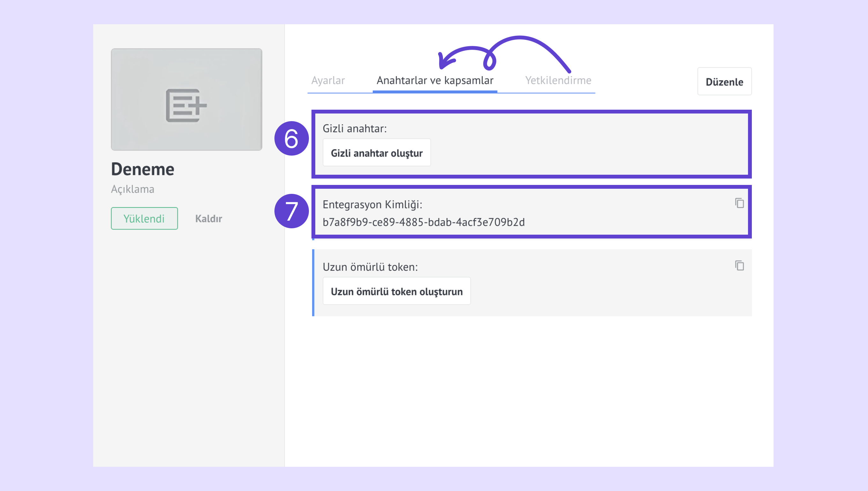Click the number 6 step badge
868x491 pixels.
pyautogui.click(x=291, y=139)
